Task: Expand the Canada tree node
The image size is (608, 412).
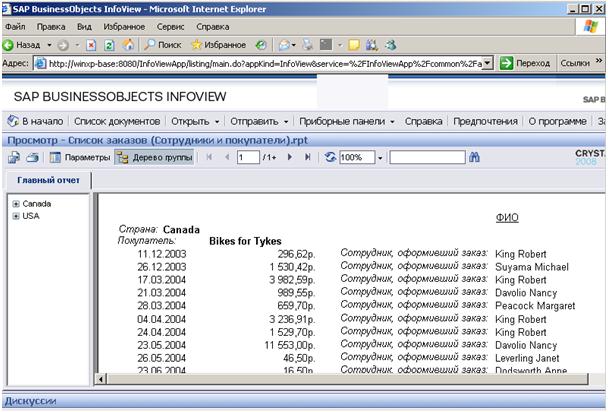Action: coord(16,204)
